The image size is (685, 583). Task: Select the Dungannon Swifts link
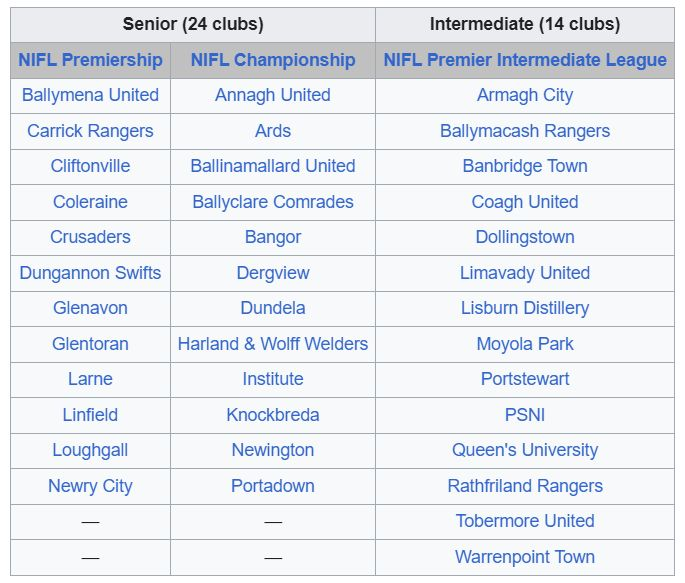click(x=90, y=273)
